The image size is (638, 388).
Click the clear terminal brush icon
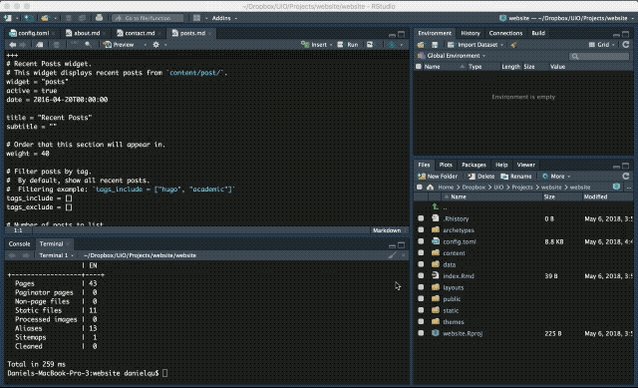tap(392, 255)
